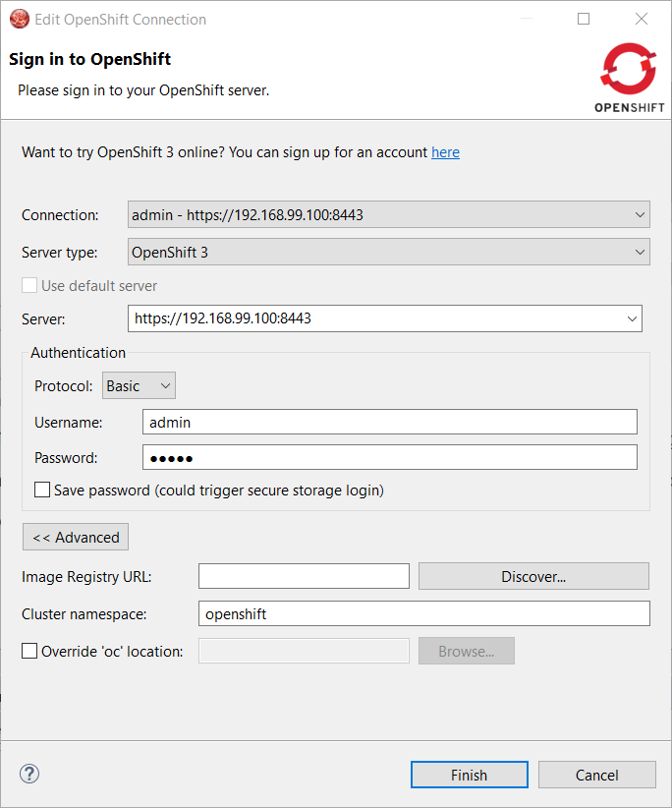This screenshot has width=672, height=808.
Task: Click the Eclipse OpenShift title bar icon
Action: [x=19, y=19]
